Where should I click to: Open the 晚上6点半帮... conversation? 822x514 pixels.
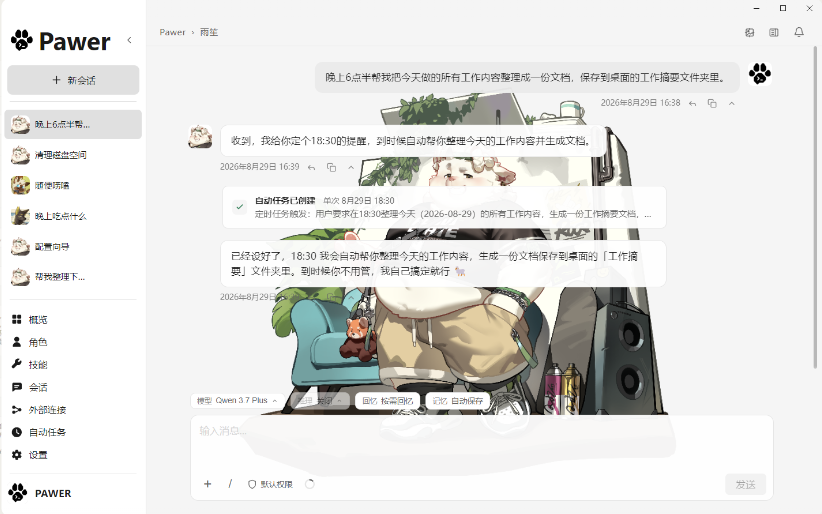pos(73,124)
